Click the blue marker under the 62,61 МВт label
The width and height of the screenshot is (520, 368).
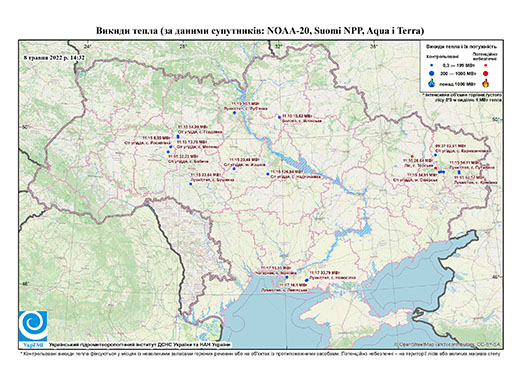click(x=435, y=155)
